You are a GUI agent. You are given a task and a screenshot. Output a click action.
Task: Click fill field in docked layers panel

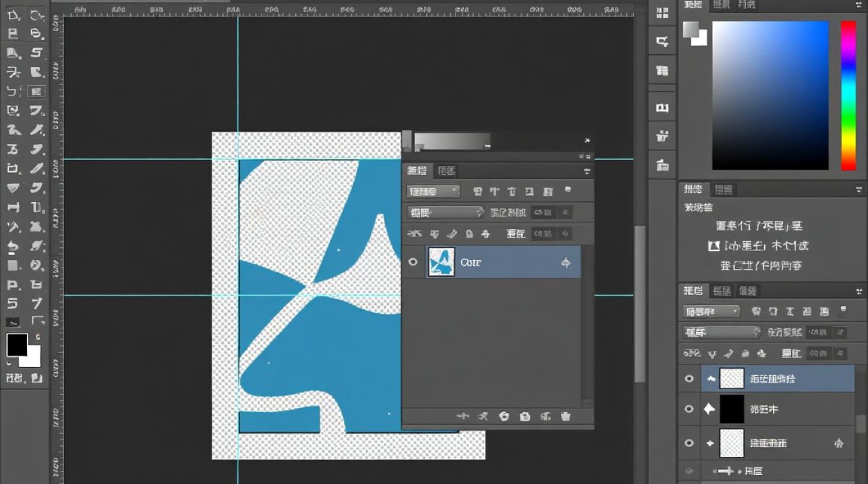[818, 354]
